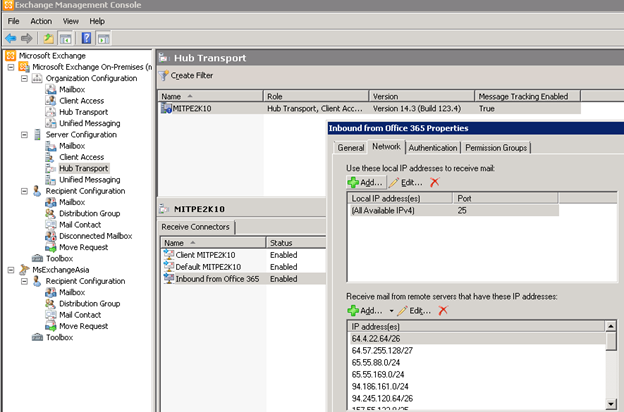Open the View menu

coord(70,21)
